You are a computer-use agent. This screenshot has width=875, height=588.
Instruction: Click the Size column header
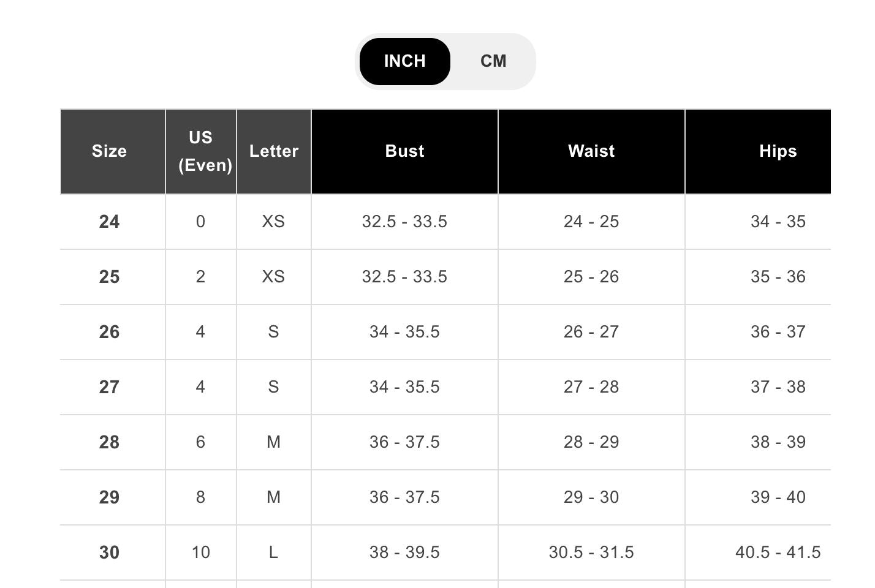(110, 151)
